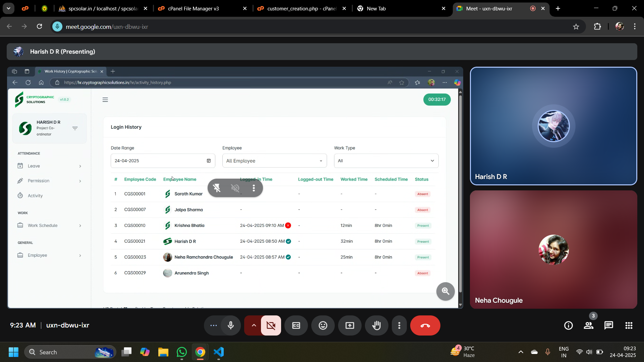This screenshot has width=644, height=362.
Task: Open WhatsApp from the taskbar
Action: coord(182,352)
